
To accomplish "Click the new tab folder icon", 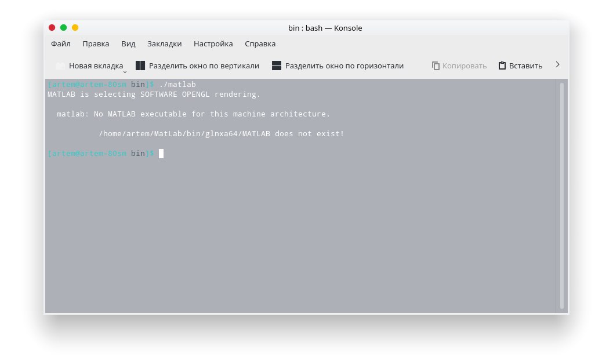I will pyautogui.click(x=60, y=66).
